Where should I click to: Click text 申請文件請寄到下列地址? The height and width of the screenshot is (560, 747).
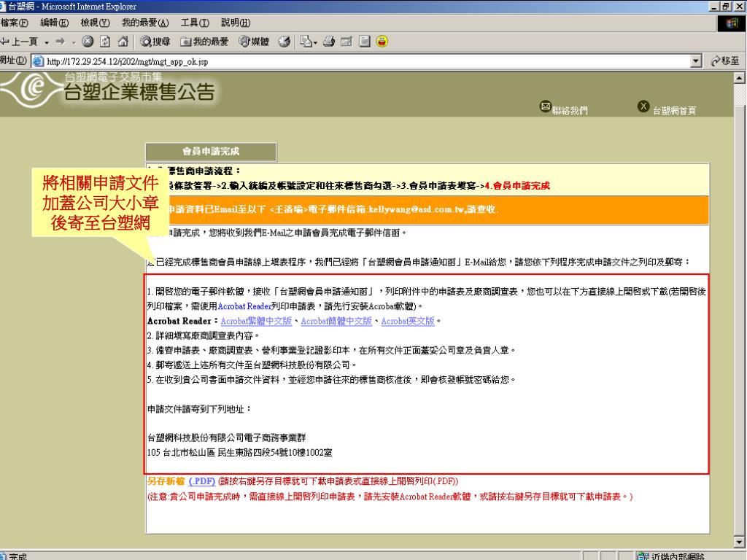pos(199,409)
